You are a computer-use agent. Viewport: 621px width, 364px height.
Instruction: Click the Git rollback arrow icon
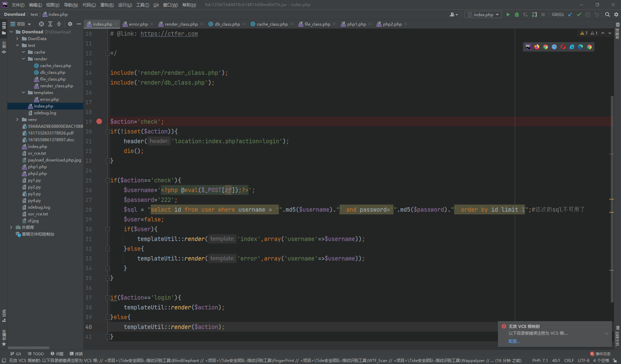[x=596, y=14]
